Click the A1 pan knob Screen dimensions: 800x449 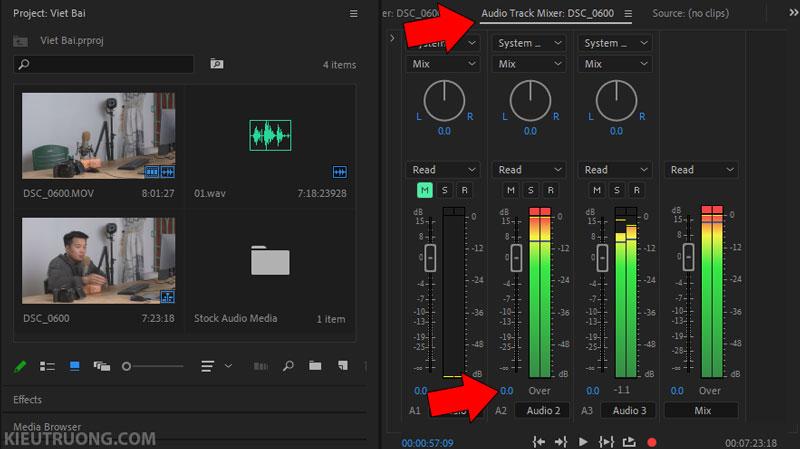444,101
